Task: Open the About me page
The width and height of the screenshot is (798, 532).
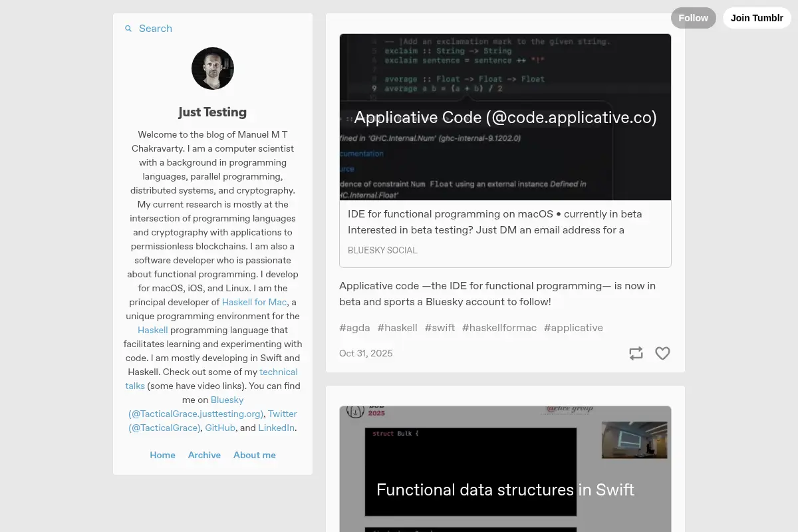Action: click(255, 455)
